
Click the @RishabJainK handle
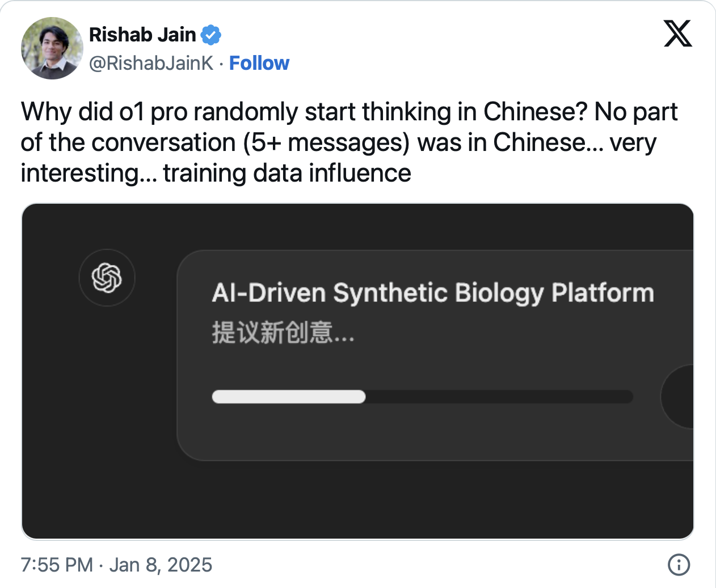151,63
